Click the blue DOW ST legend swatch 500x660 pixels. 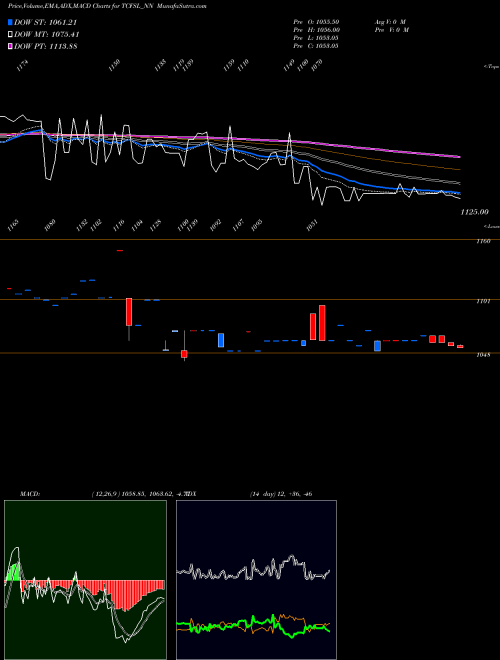click(x=10, y=22)
